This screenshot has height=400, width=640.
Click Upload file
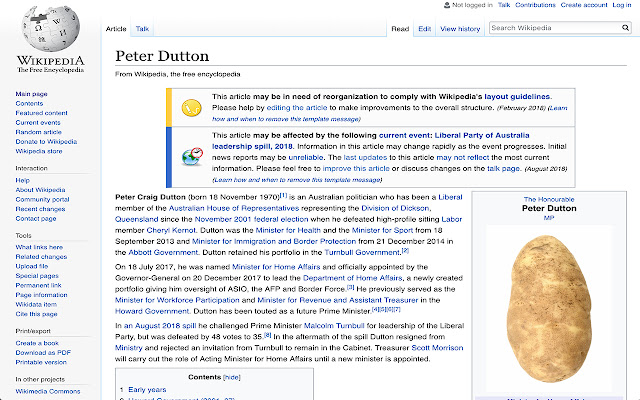click(31, 266)
